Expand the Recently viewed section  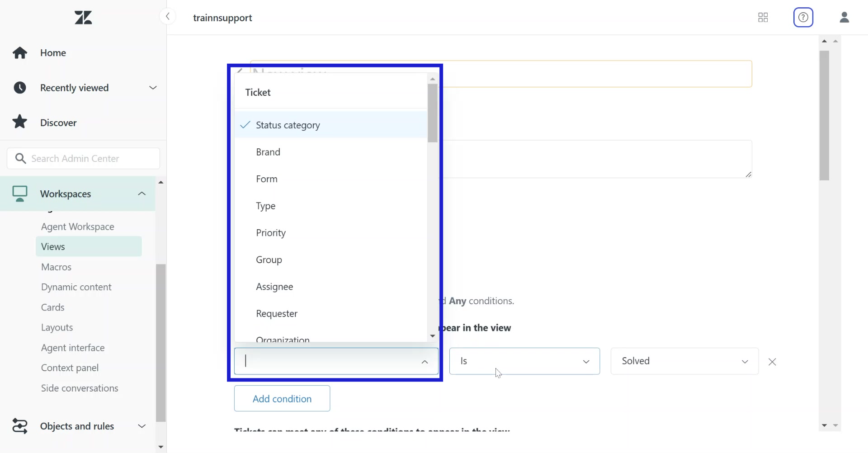153,88
